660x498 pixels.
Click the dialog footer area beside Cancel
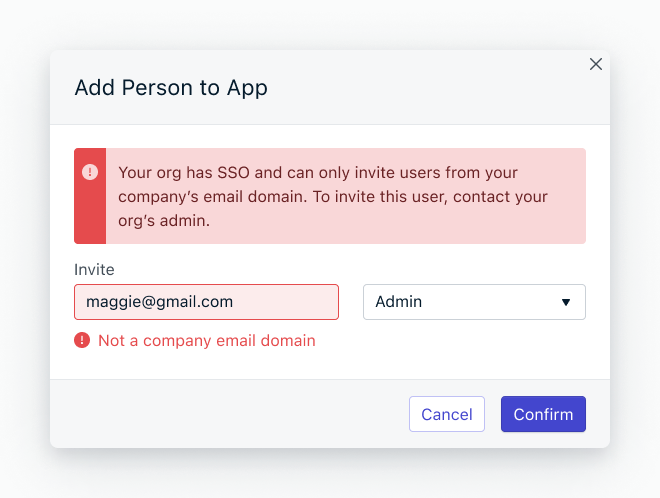click(229, 414)
